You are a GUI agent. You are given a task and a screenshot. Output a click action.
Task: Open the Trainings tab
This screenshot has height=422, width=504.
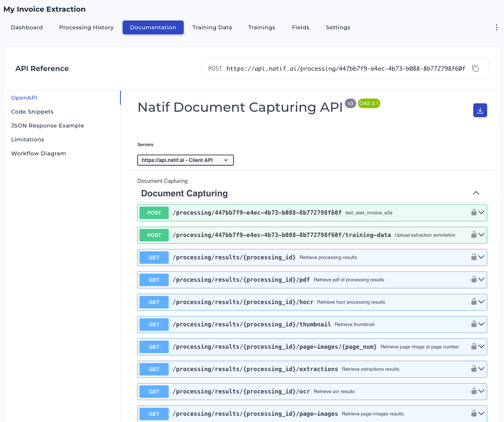pyautogui.click(x=262, y=27)
